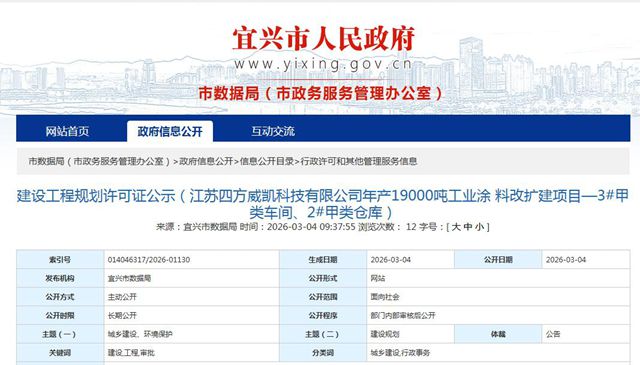
Task: Click the 体裁 value 公告
Action: coord(553,334)
